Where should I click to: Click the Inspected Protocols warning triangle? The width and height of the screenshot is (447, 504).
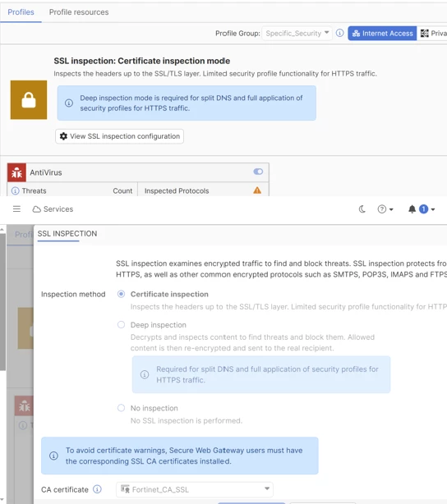(257, 190)
